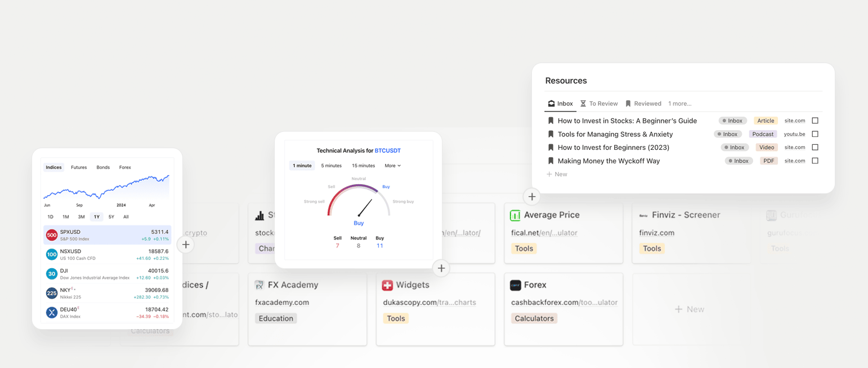
Task: Click the Widgets Swiss cross icon
Action: [x=388, y=285]
